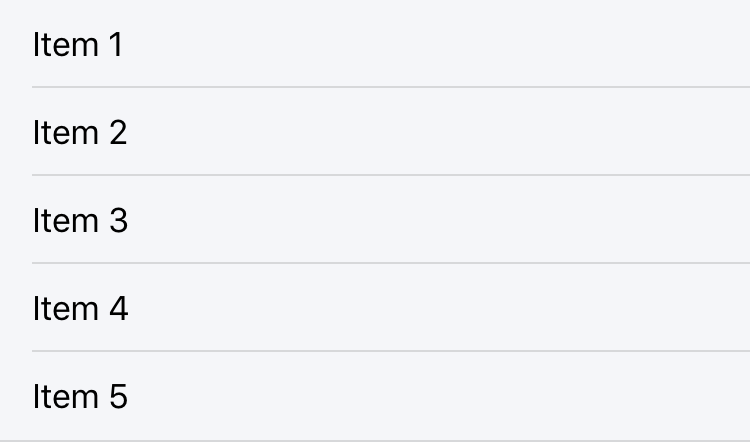
Task: Click the "Item 5" text
Action: [80, 397]
